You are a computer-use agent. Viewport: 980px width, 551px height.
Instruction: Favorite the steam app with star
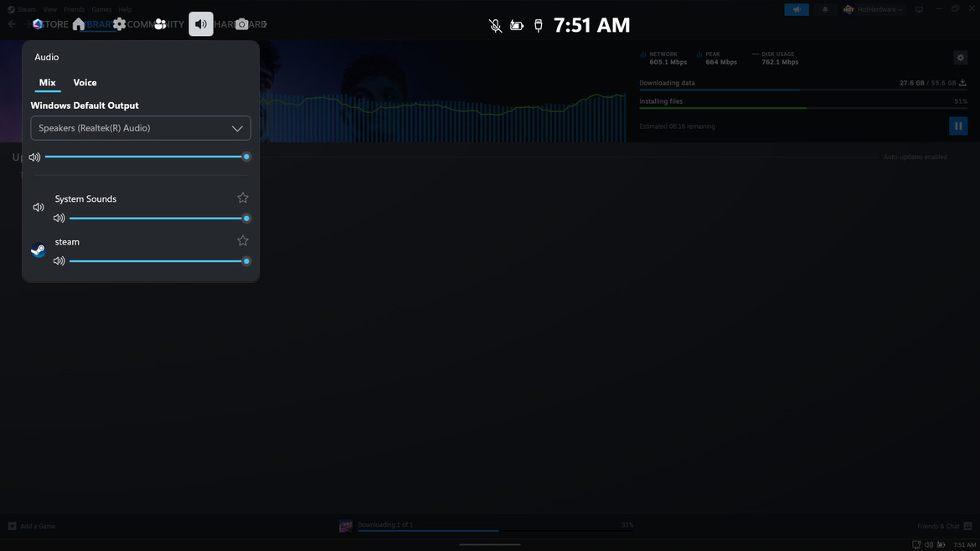[243, 241]
